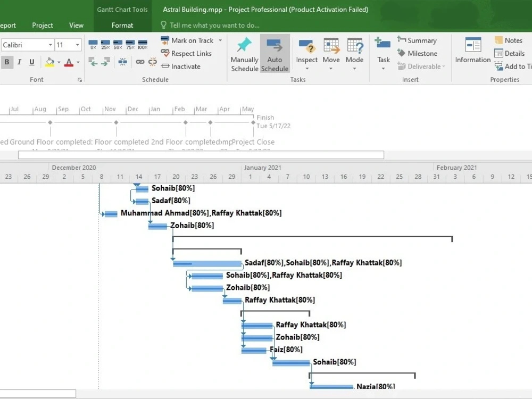The image size is (532, 399).
Task: Split the selected task
Action: (122, 61)
